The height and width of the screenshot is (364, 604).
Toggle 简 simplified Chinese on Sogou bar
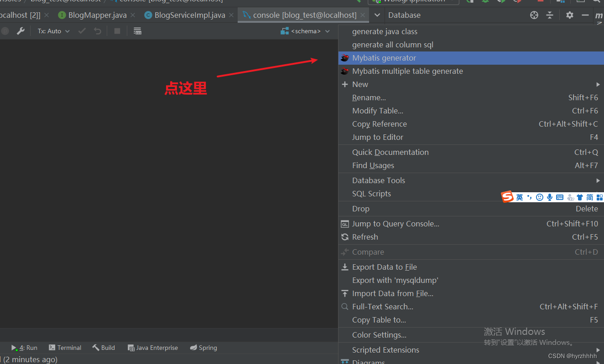pos(589,197)
